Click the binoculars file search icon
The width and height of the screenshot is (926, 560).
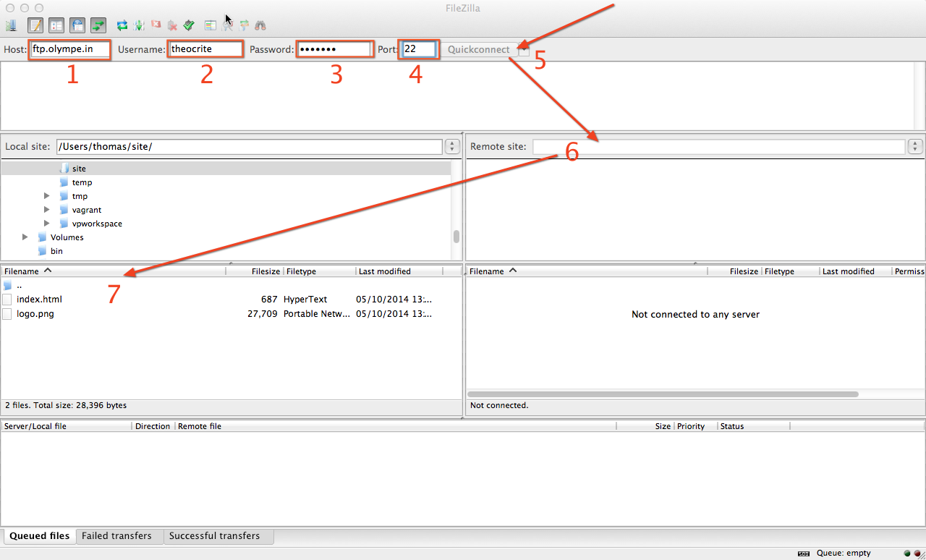(260, 25)
